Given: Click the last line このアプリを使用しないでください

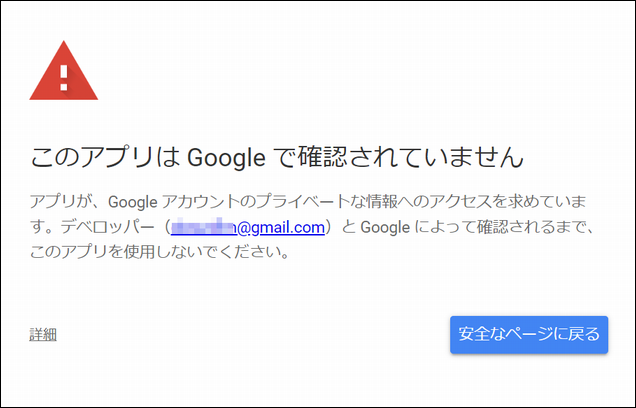Looking at the screenshot, I should click(x=159, y=253).
